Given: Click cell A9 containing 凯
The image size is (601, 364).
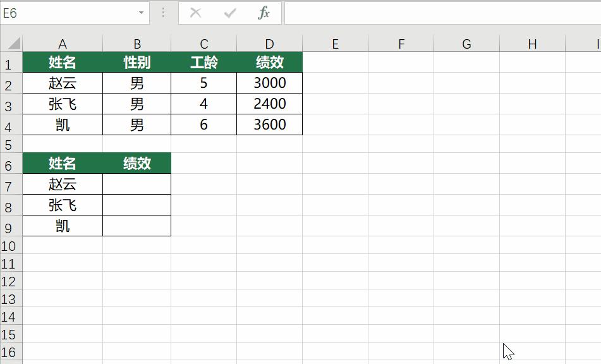Looking at the screenshot, I should [x=63, y=226].
